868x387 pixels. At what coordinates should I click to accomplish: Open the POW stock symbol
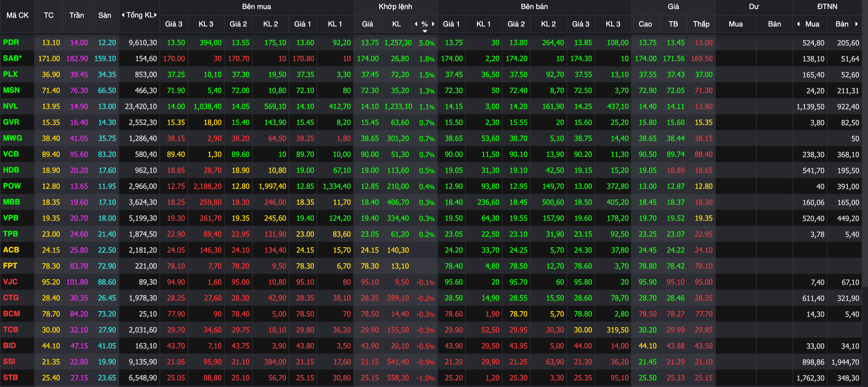tap(12, 186)
